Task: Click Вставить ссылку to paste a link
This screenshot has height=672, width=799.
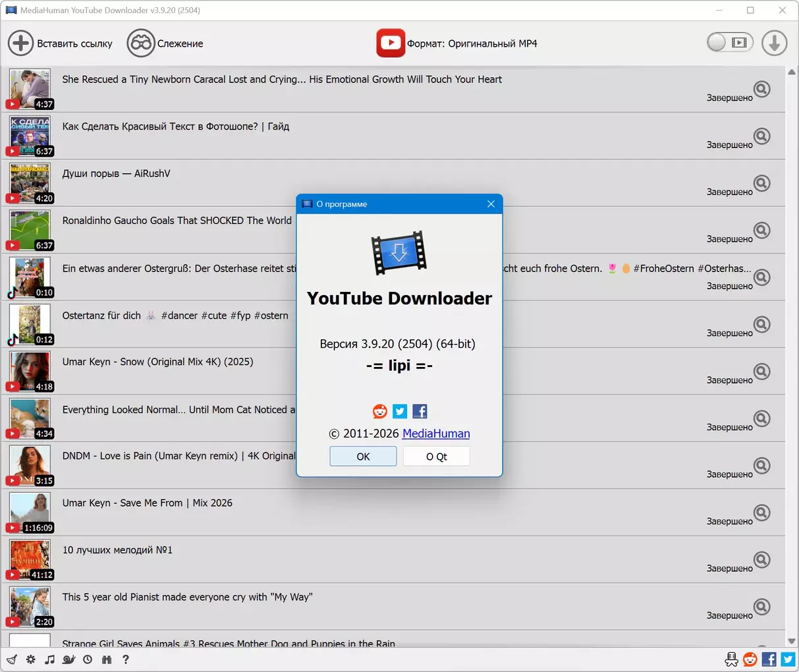Action: point(61,43)
